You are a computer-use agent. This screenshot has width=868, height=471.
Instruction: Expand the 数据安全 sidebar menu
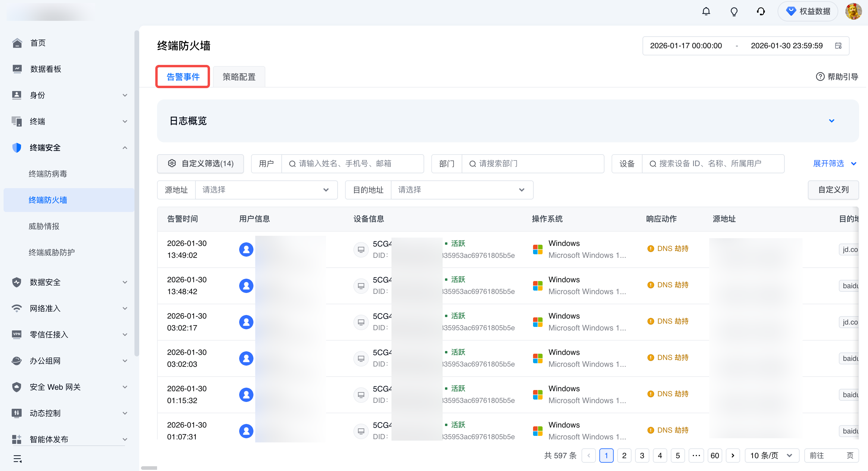pos(69,282)
